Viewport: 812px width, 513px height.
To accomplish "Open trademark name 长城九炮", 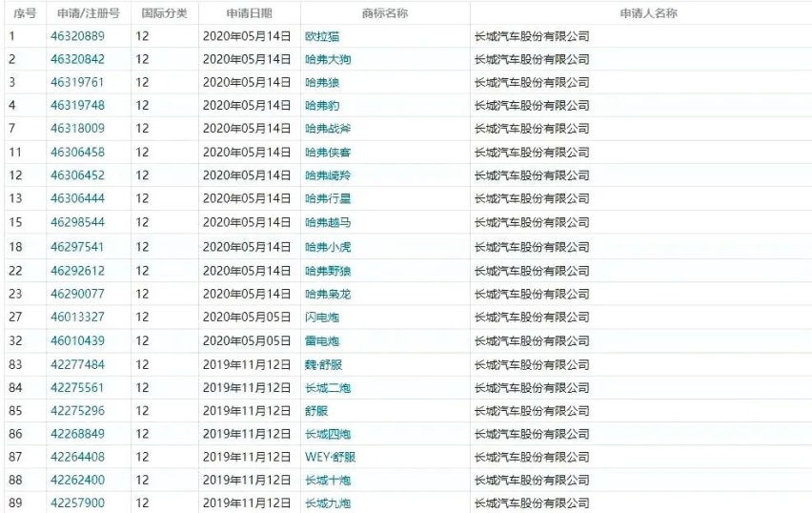I will 328,503.
